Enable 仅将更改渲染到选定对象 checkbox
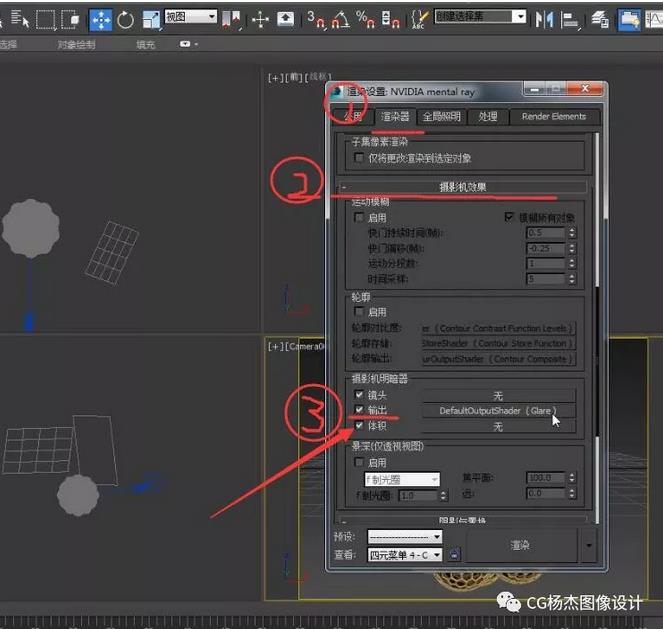The image size is (663, 629). point(359,158)
